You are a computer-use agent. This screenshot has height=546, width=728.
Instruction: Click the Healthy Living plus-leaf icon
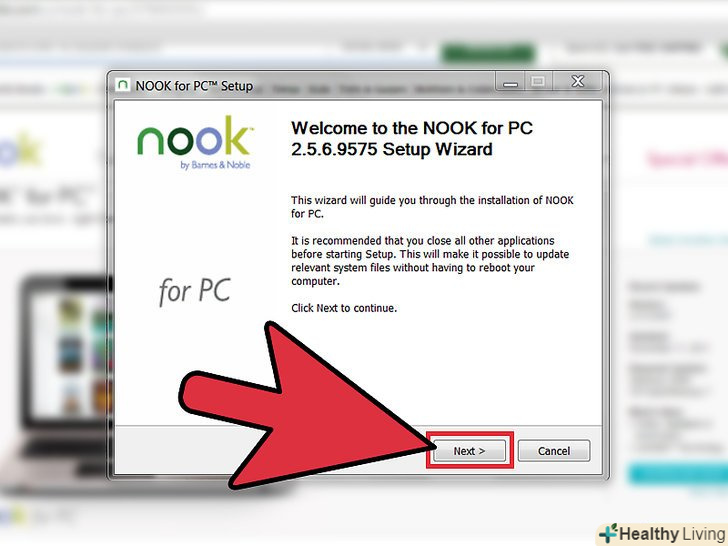coord(608,533)
